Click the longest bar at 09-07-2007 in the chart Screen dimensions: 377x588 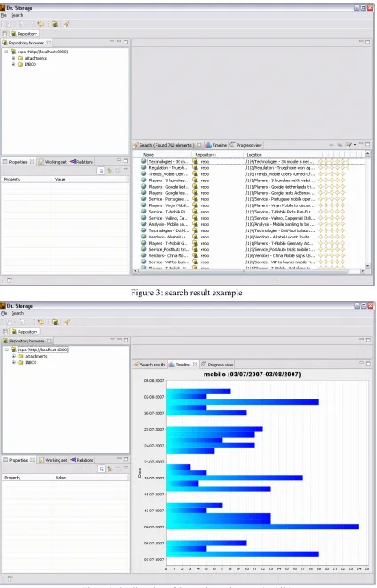(x=262, y=527)
